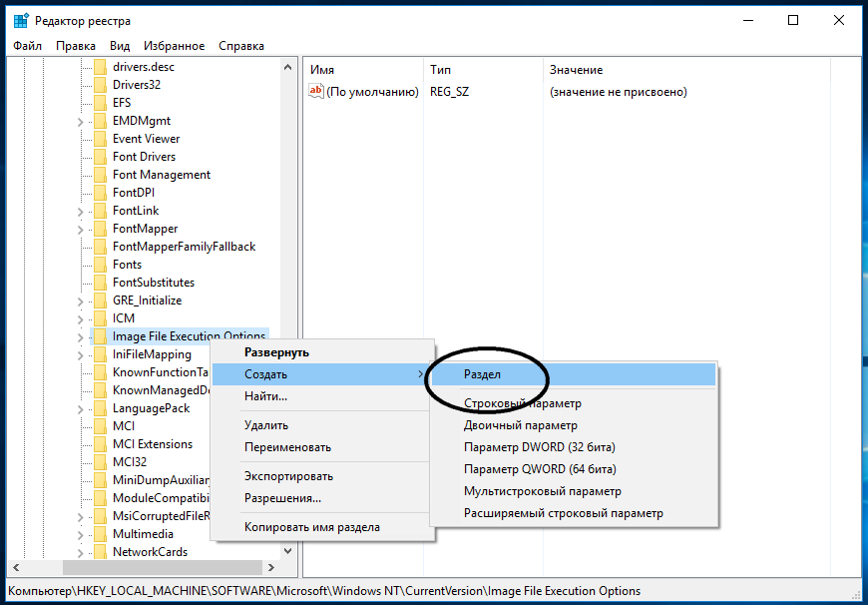Click the Event Viewer folder icon
This screenshot has width=868, height=605.
[x=100, y=139]
